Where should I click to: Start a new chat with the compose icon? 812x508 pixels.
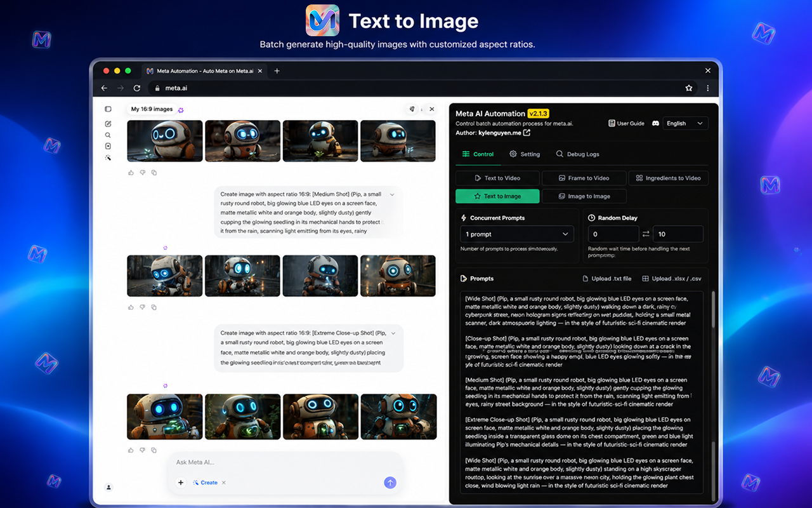(x=108, y=124)
